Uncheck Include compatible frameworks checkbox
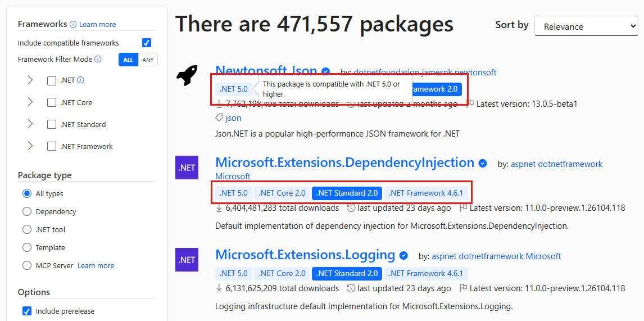Viewport: 644px width, 321px height. point(147,43)
